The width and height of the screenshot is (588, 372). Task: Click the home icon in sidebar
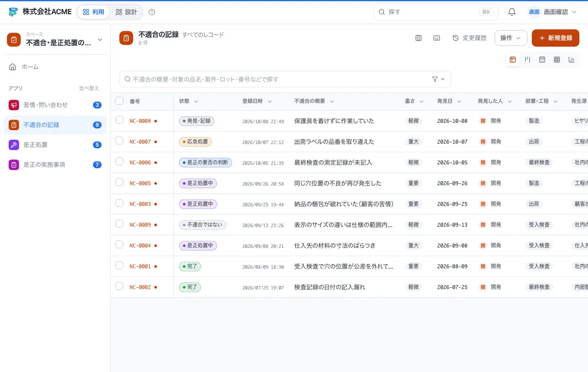(x=13, y=67)
